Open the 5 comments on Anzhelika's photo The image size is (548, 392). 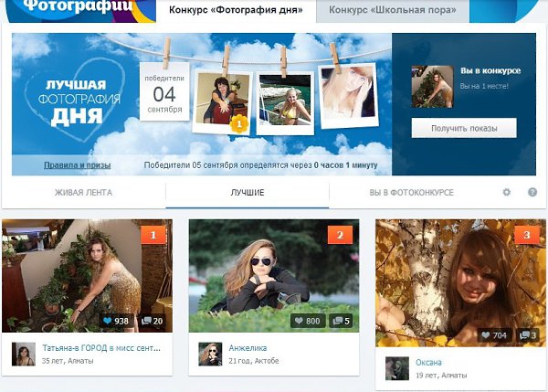tap(342, 321)
